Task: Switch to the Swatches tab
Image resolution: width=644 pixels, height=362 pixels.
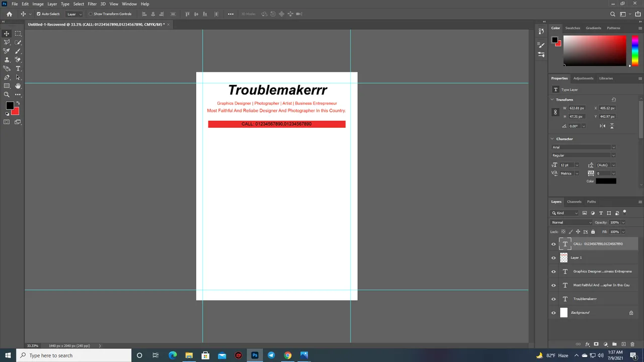Action: coord(573,28)
